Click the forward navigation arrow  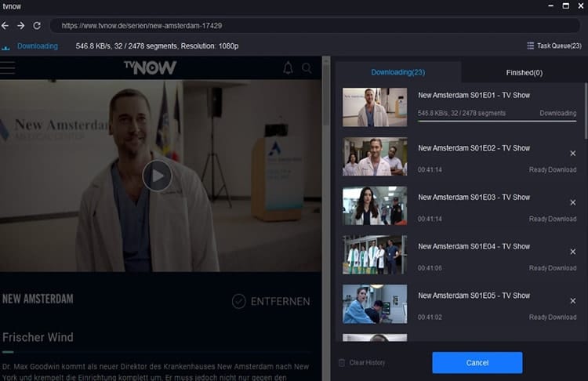coord(21,26)
